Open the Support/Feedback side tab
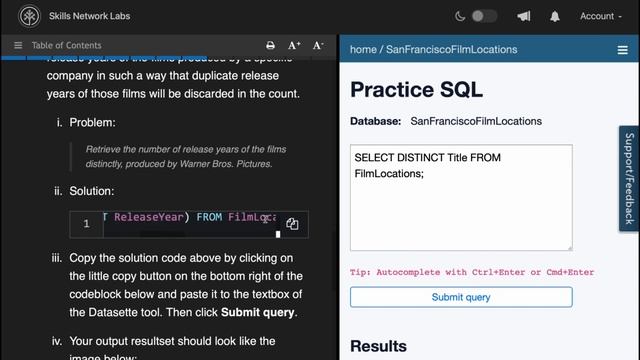The height and width of the screenshot is (360, 640). [629, 178]
